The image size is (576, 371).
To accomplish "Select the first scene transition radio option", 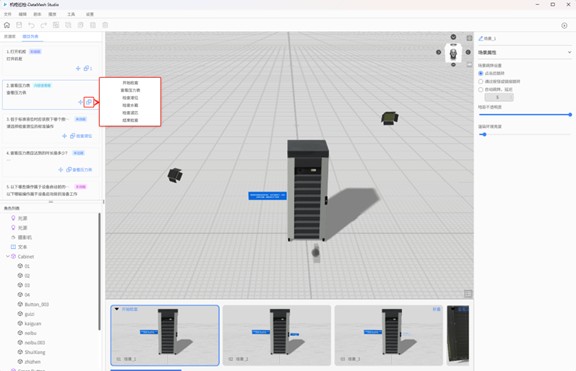I will pos(480,73).
